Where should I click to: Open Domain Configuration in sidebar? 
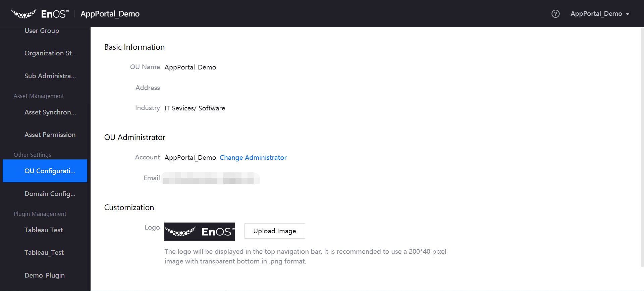[x=50, y=194]
